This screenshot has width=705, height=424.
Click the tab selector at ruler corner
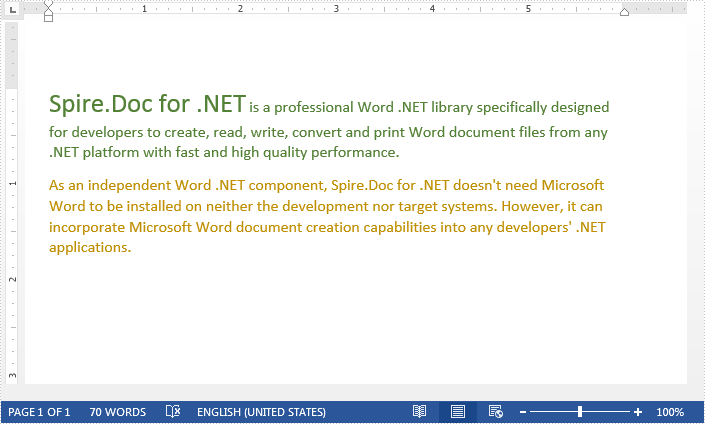click(13, 9)
